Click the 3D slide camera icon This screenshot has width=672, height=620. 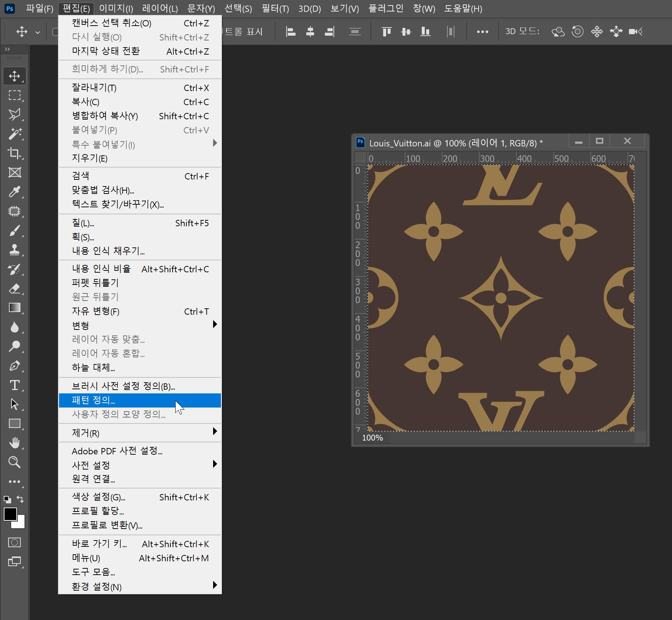tap(616, 32)
